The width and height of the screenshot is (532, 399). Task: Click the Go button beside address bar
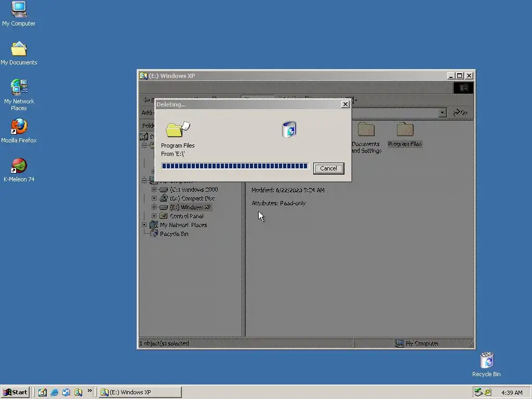tap(461, 112)
